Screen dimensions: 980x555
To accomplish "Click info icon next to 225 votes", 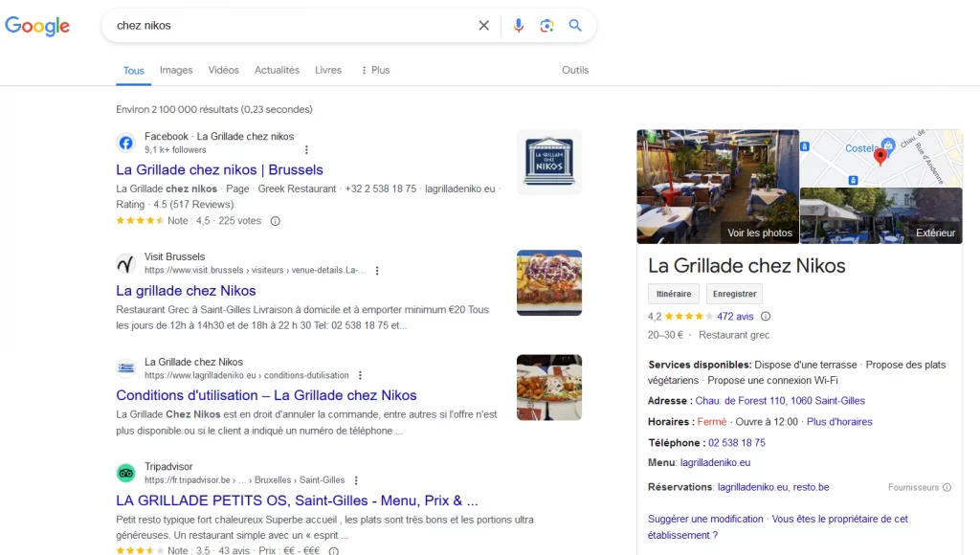I will (275, 221).
